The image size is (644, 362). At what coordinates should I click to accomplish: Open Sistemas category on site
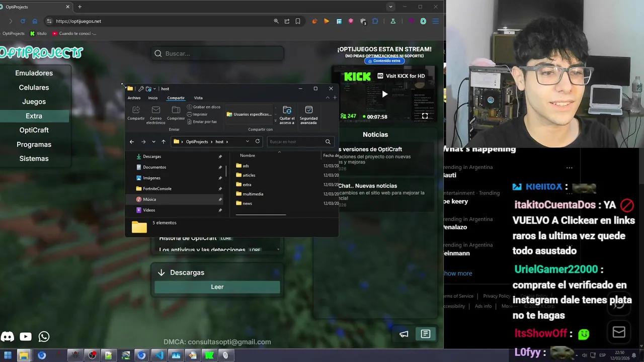[34, 158]
